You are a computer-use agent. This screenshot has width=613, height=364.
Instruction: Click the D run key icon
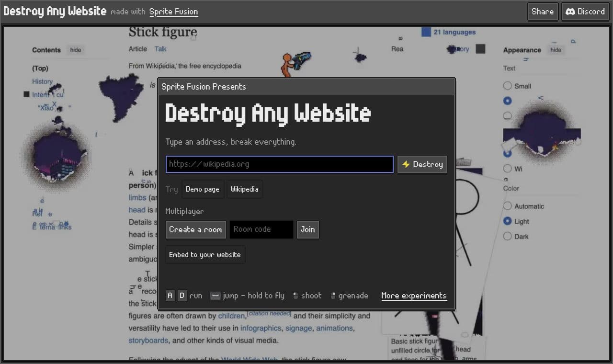coord(182,296)
